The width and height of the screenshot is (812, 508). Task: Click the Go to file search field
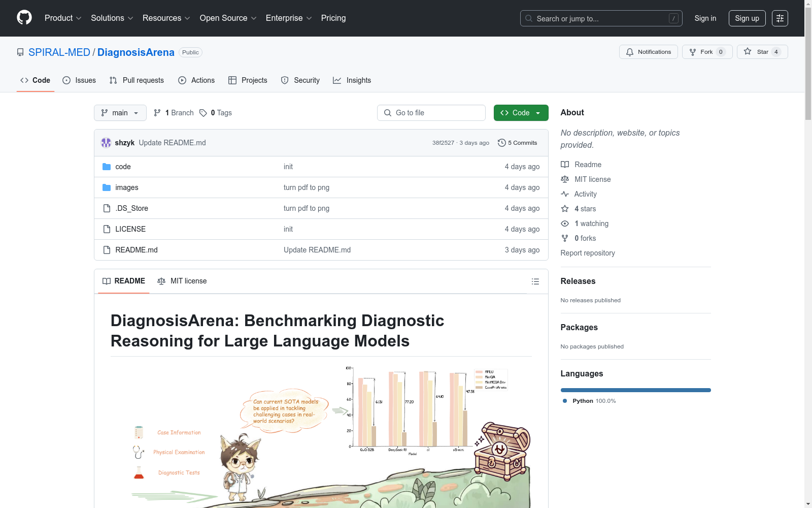[x=431, y=113]
